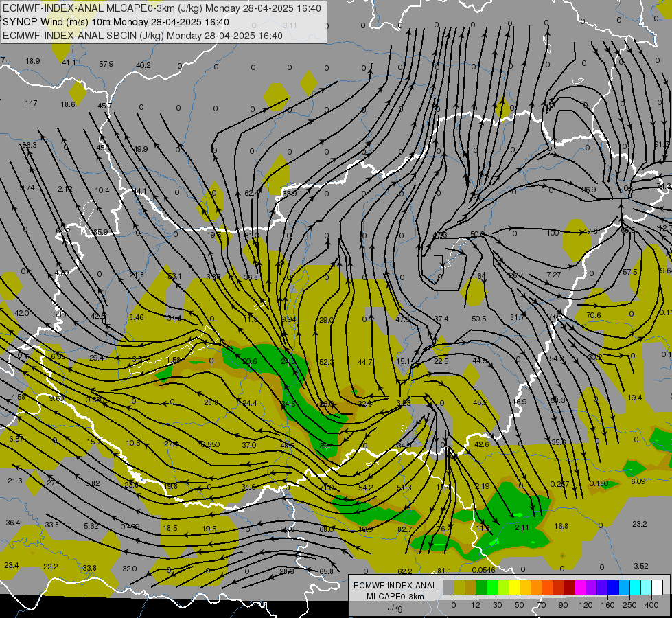The width and height of the screenshot is (672, 618).
Task: Click the map value 53.1
Action: (x=174, y=276)
